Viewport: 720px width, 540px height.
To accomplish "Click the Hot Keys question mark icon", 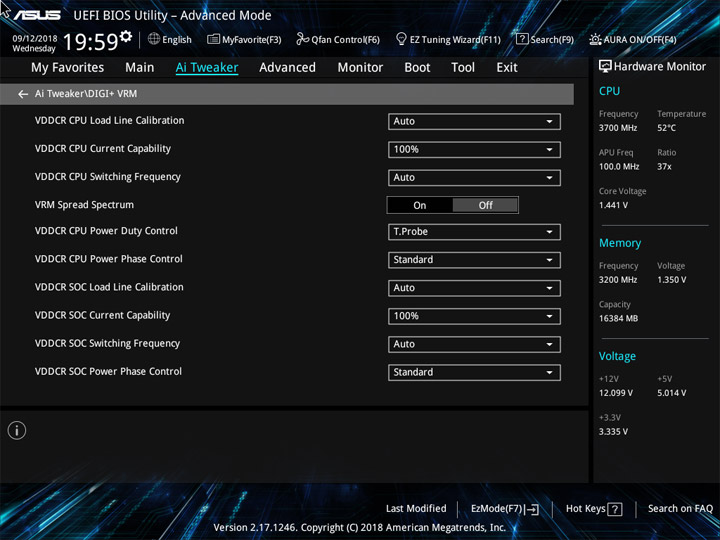I will (x=615, y=509).
